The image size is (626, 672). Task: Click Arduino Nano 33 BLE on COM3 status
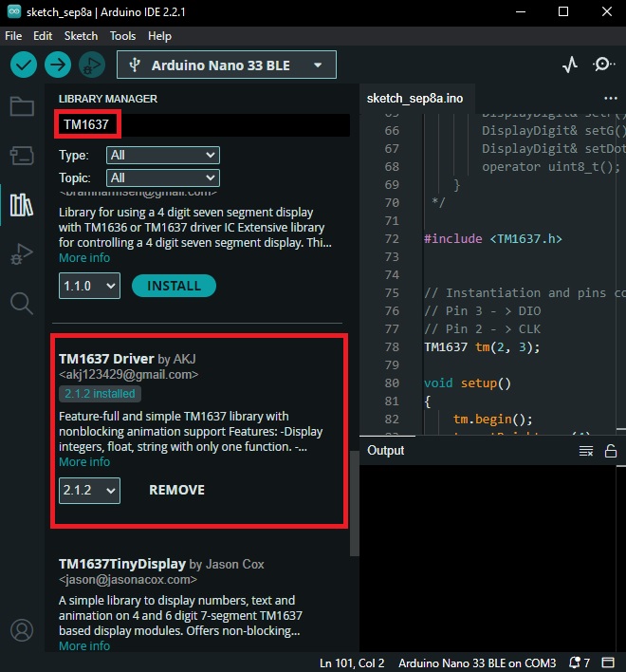477,663
